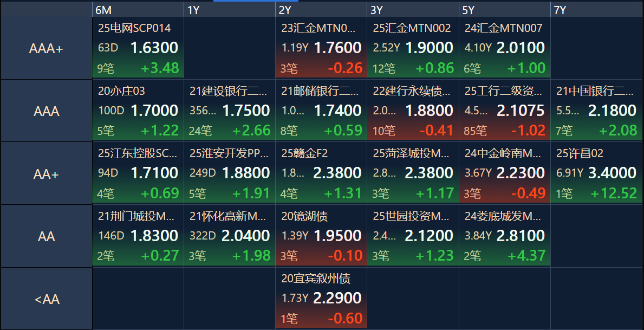Select the 6M maturity column header

coord(138,10)
